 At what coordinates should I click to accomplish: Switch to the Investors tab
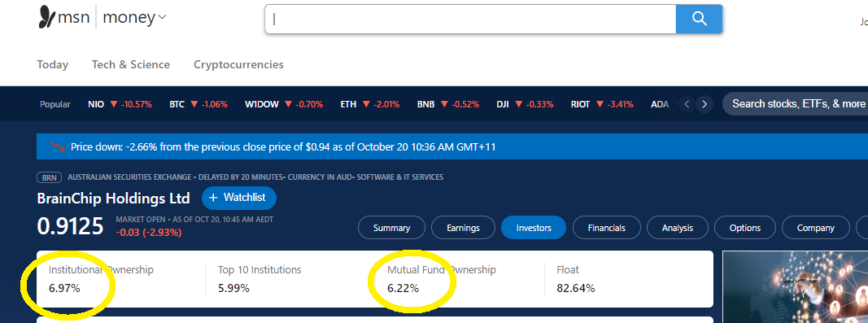pos(534,228)
